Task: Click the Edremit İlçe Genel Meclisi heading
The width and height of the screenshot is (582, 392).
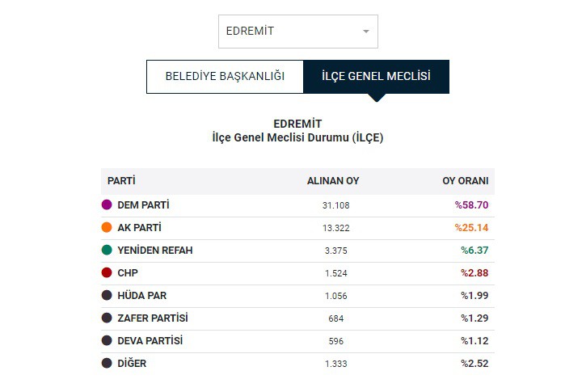Action: [x=297, y=131]
